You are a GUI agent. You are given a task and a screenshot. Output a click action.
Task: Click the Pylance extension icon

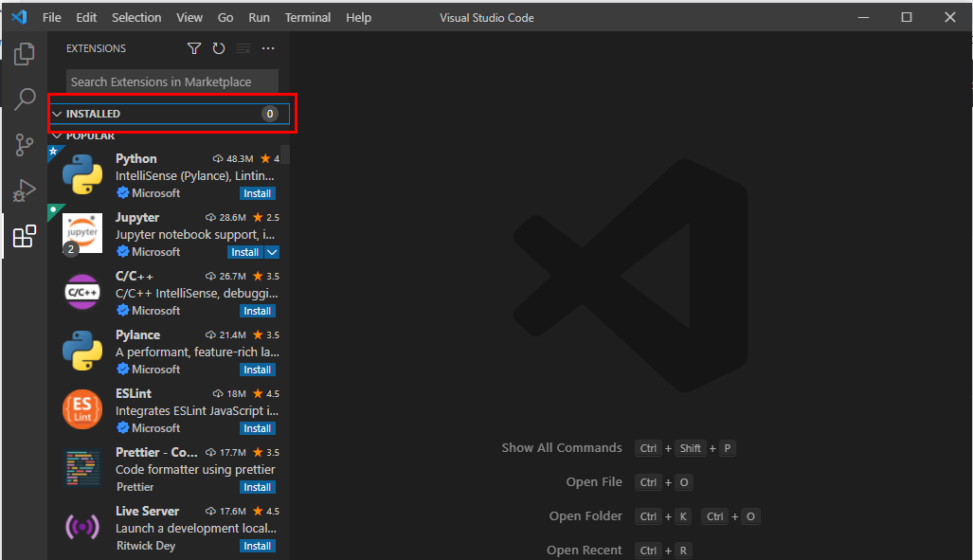tap(82, 351)
